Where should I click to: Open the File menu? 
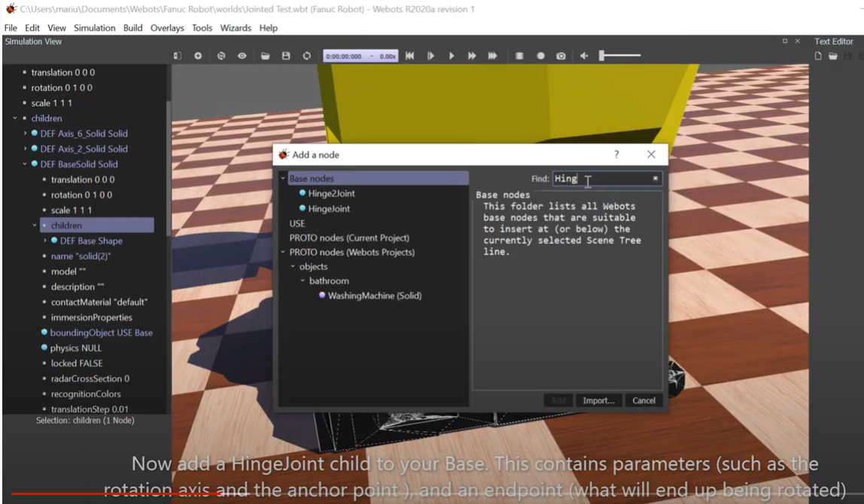[x=11, y=28]
